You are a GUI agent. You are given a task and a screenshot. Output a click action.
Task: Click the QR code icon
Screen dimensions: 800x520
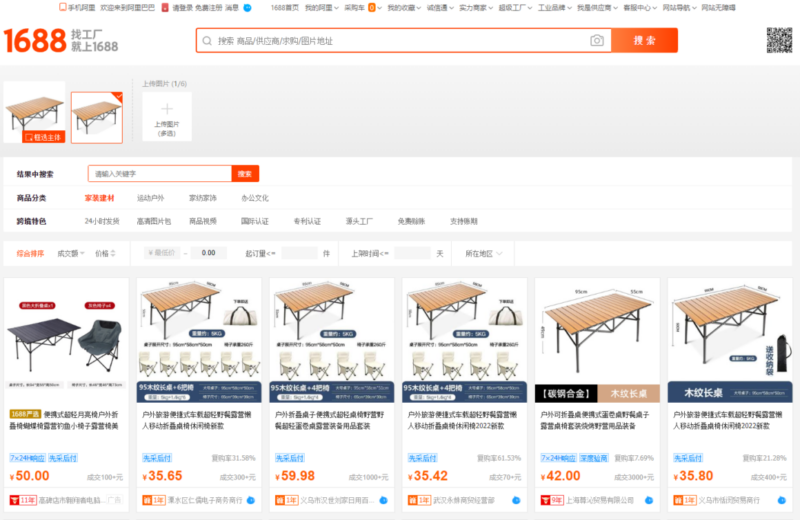click(779, 40)
